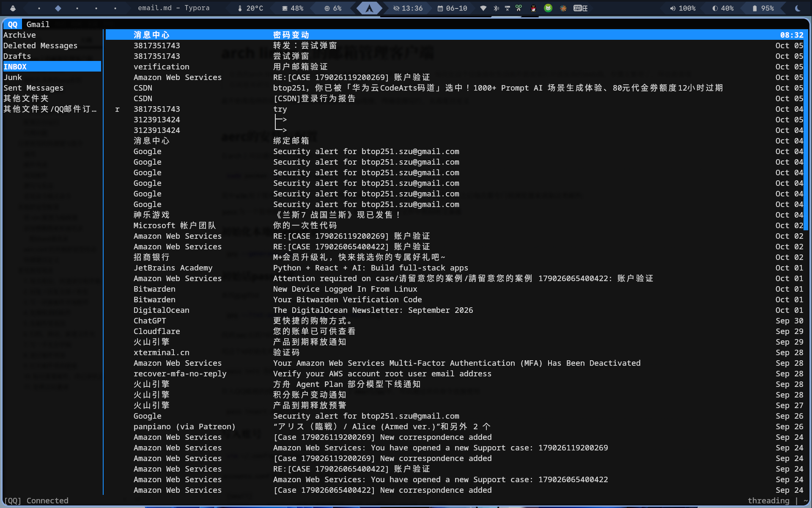The image size is (812, 508).
Task: Open the CPU usage 6% module
Action: point(333,8)
